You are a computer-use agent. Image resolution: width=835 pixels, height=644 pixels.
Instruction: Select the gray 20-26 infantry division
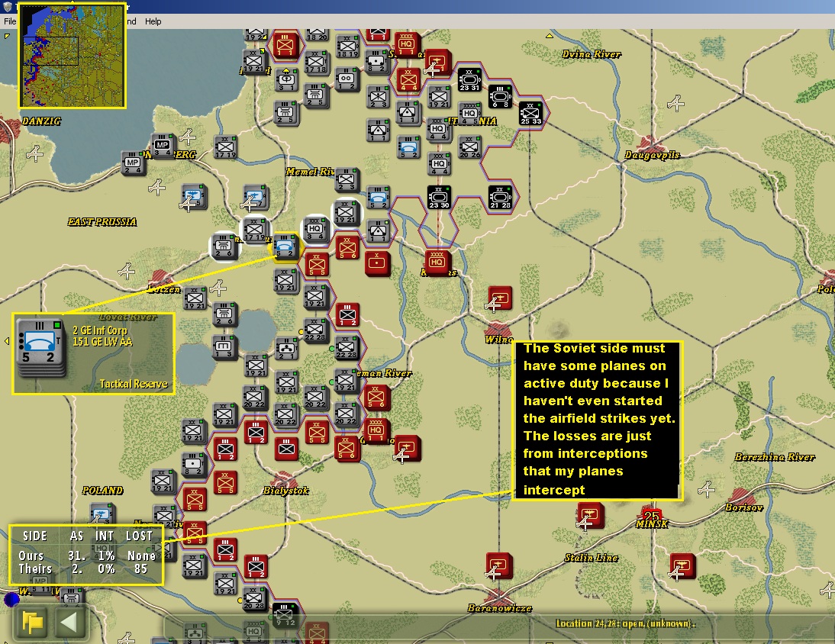point(469,147)
